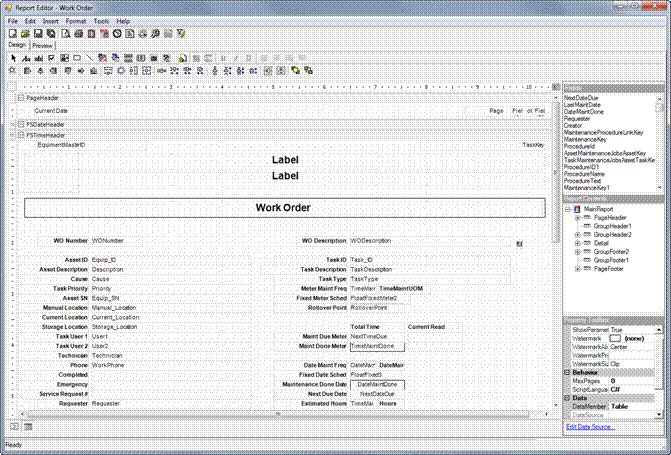This screenshot has height=455, width=671.
Task: Select the line drawing tool
Action: click(90, 58)
